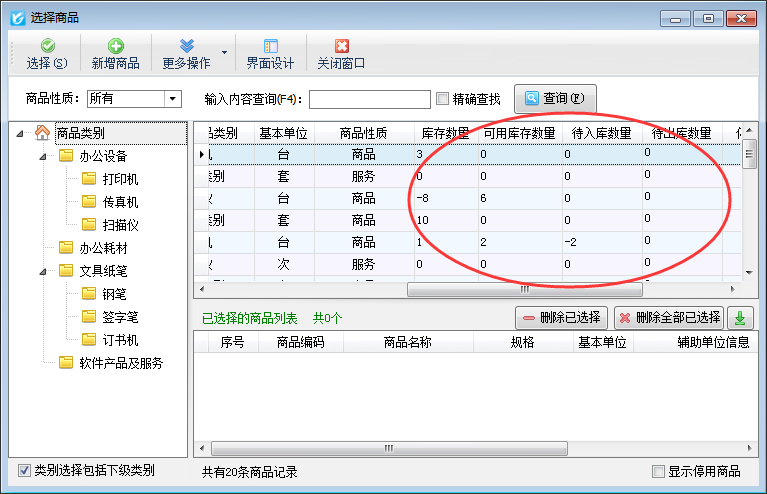Select the Printer (打印机) folder icon
The width and height of the screenshot is (767, 494).
point(88,179)
